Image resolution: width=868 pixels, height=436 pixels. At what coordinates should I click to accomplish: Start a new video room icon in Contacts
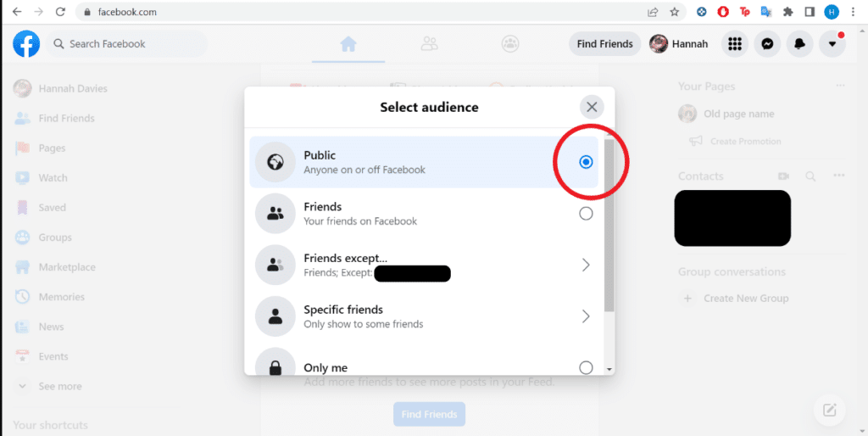(x=783, y=176)
